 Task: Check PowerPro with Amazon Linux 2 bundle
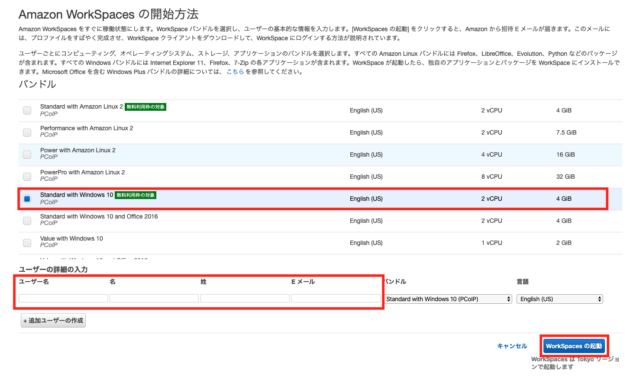(27, 177)
